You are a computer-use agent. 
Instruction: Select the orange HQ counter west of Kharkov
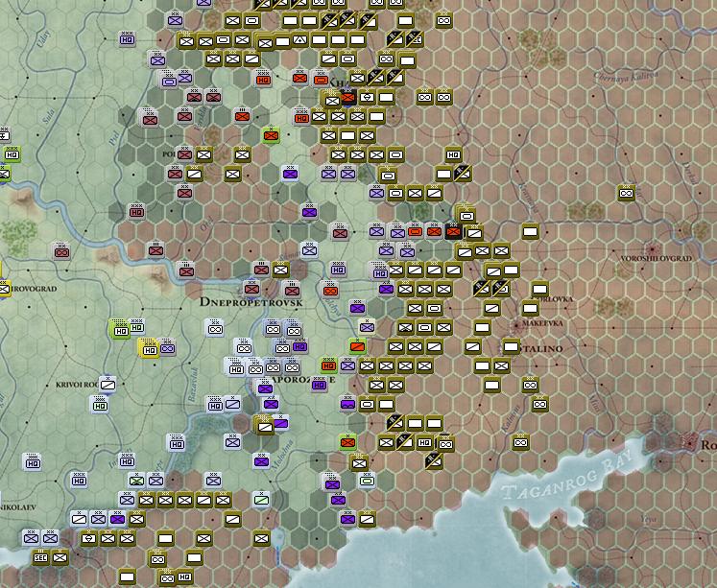(x=263, y=80)
